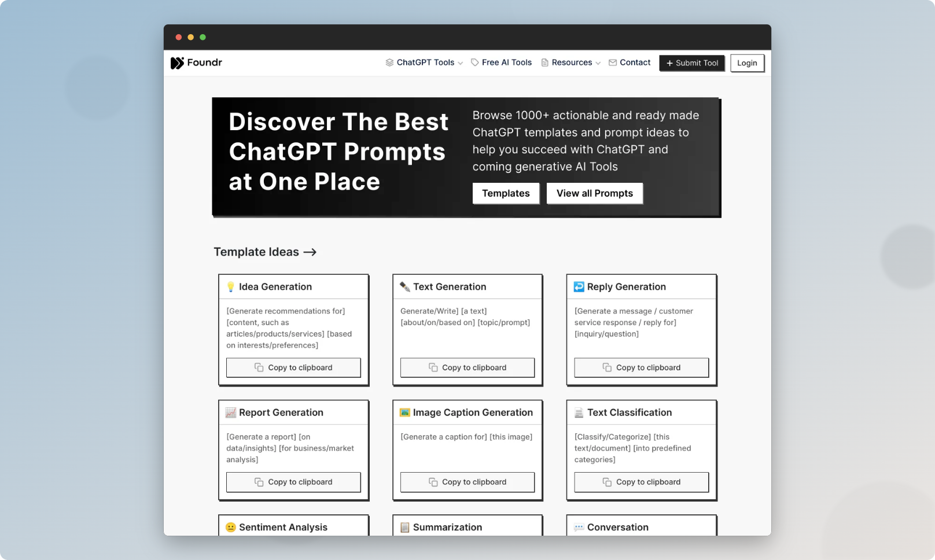The width and height of the screenshot is (935, 560).
Task: Expand the ChatGPT Tools dropdown menu
Action: (424, 62)
